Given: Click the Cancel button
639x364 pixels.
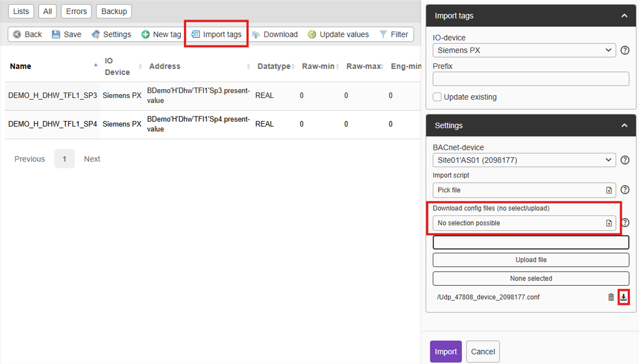Looking at the screenshot, I should click(483, 351).
